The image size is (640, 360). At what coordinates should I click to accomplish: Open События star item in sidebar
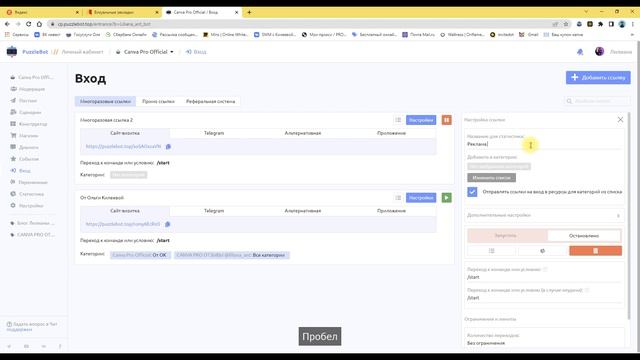(29, 159)
